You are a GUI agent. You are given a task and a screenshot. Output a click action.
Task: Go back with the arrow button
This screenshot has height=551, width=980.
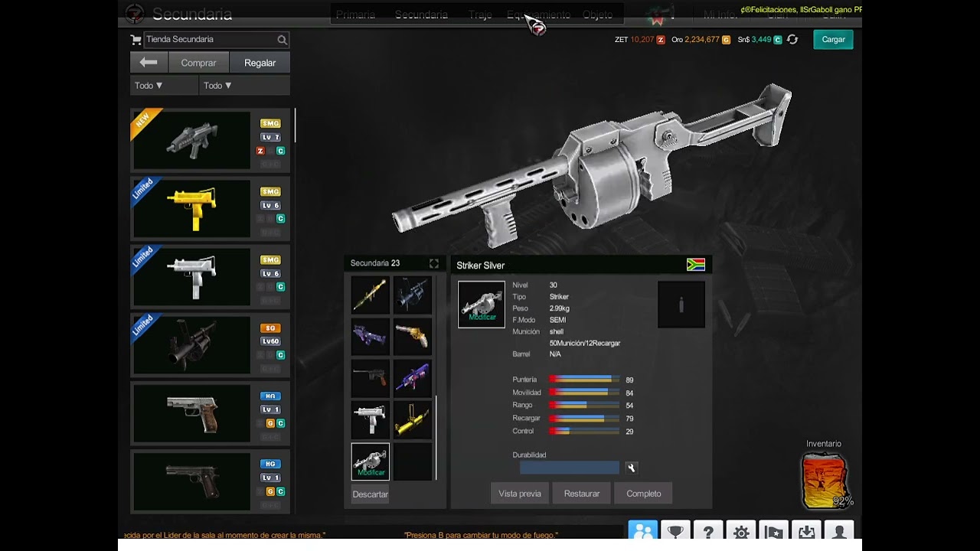[x=149, y=63]
